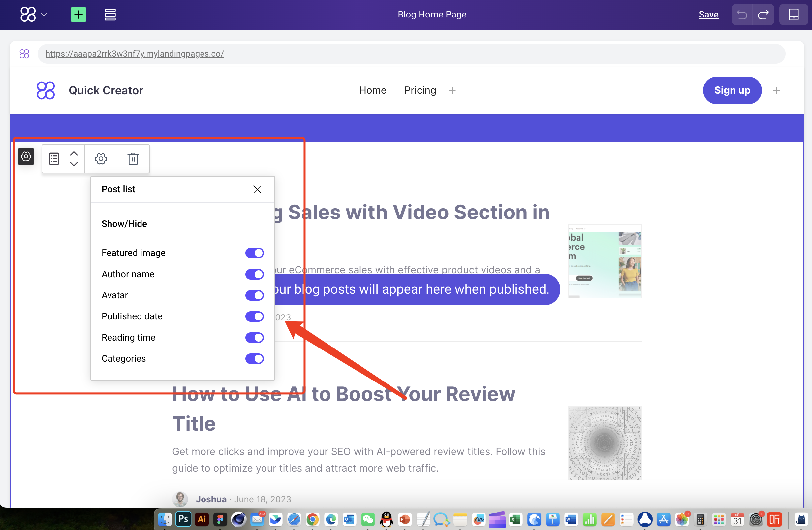This screenshot has width=812, height=530.
Task: Click the Post list panel close button
Action: pyautogui.click(x=258, y=189)
